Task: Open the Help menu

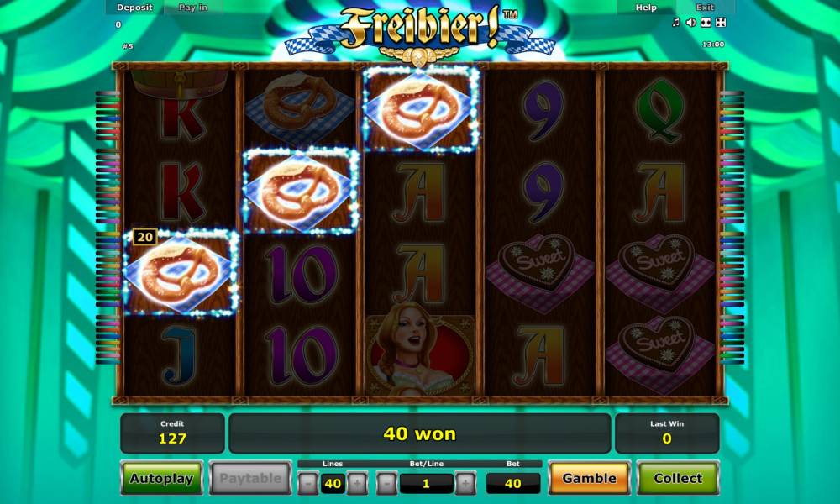Action: pos(646,8)
